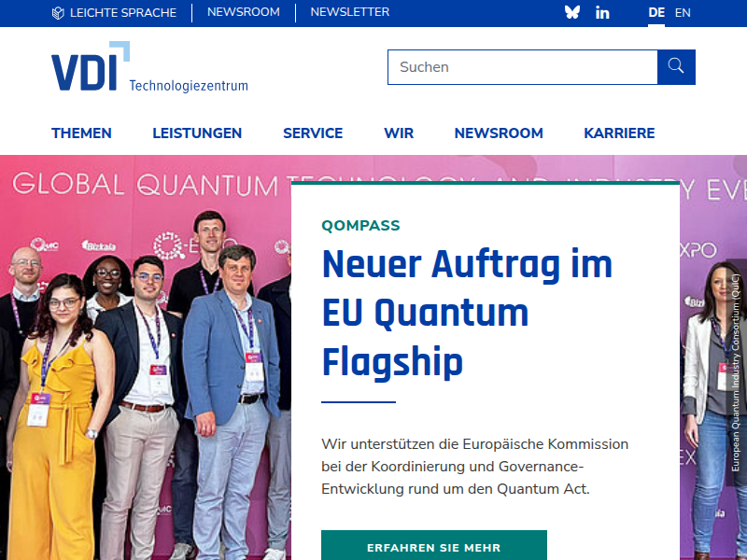Open the THEMEN main menu

pyautogui.click(x=81, y=133)
